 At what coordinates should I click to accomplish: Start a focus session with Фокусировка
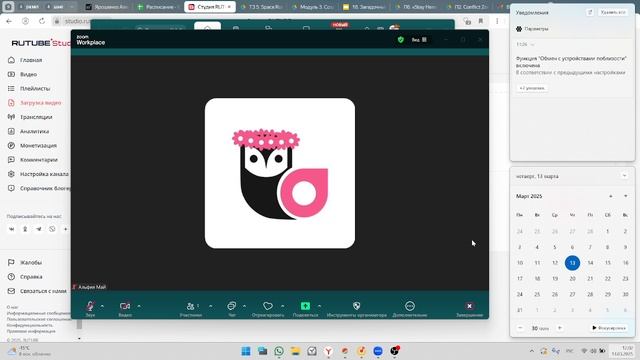click(x=609, y=328)
